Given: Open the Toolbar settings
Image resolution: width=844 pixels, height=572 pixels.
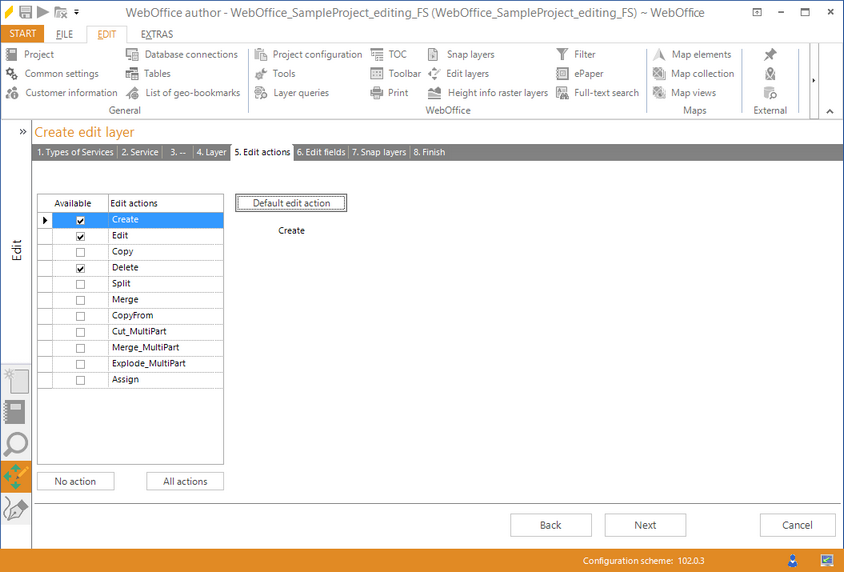Looking at the screenshot, I should tap(396, 74).
